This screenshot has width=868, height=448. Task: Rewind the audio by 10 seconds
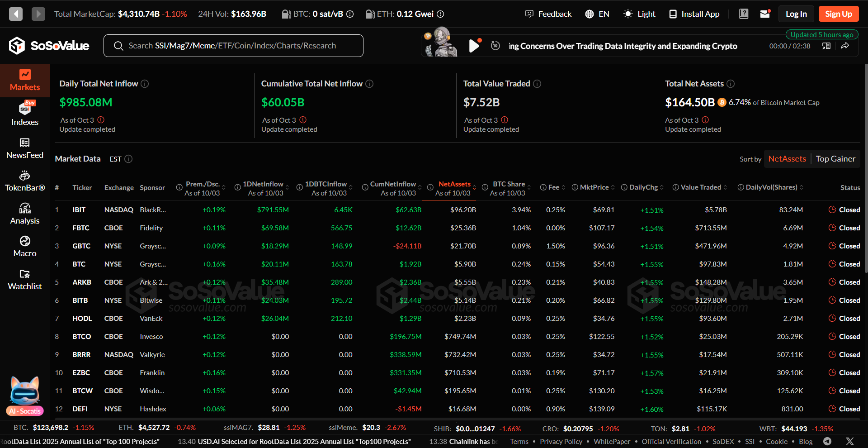pos(495,46)
